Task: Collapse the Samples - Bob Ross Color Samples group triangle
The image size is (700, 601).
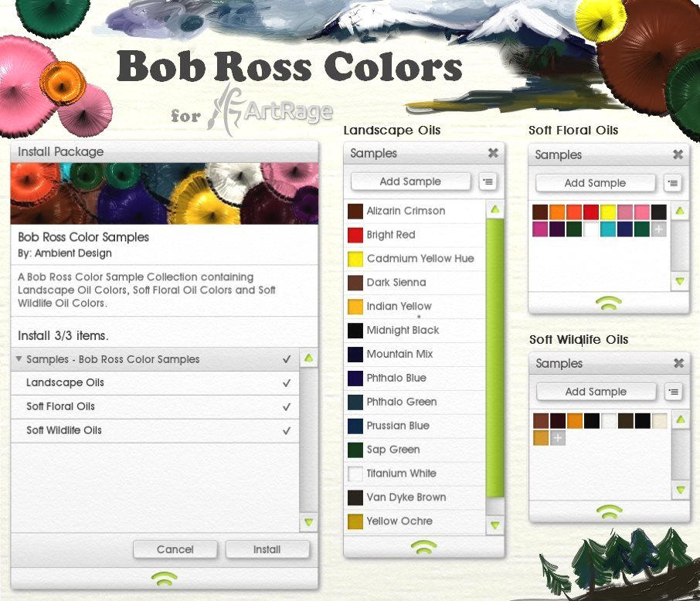Action: click(19, 358)
